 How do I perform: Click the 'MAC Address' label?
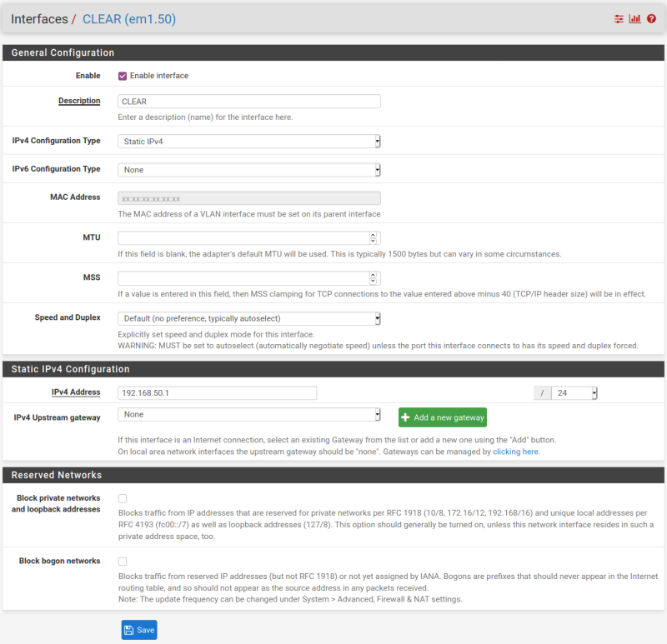coord(75,197)
